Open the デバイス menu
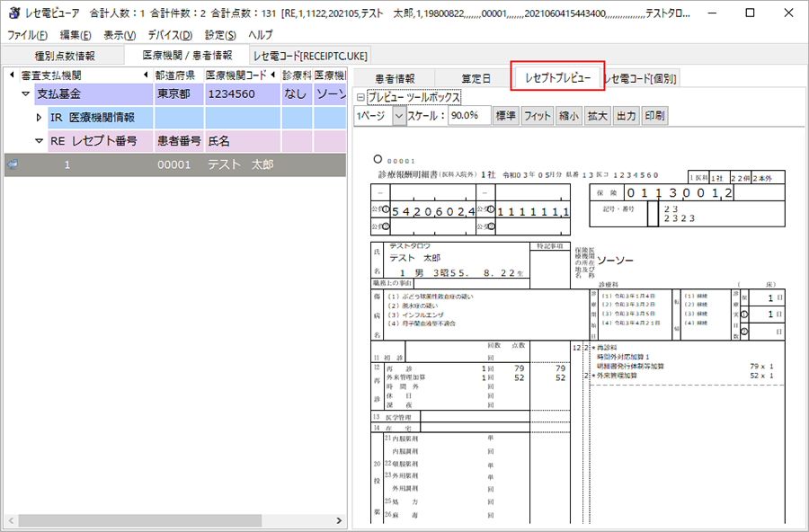Image resolution: width=809 pixels, height=532 pixels. coord(170,35)
